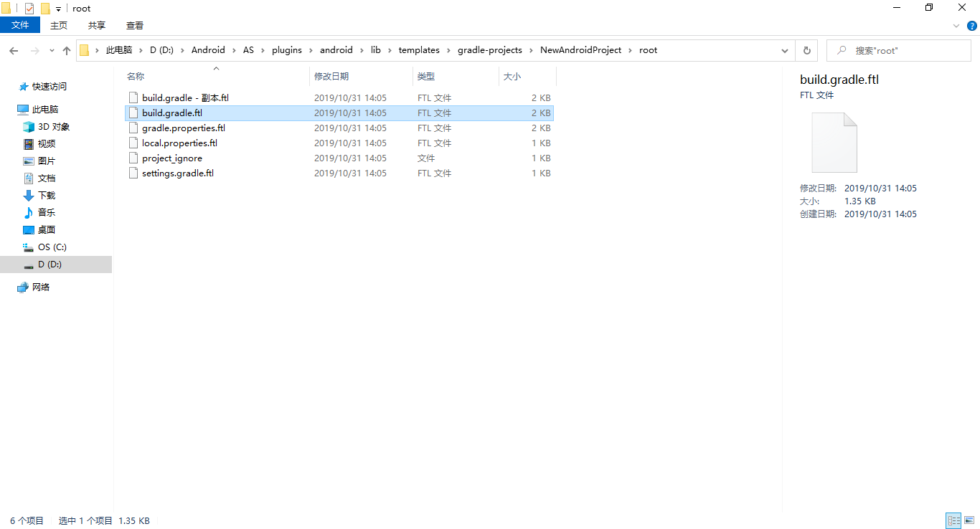Select file build.gradle - 副本.ftl

coord(339,98)
